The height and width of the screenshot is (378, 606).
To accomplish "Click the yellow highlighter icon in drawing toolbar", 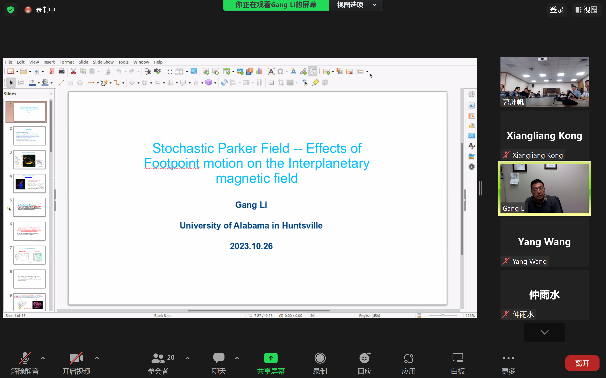I will pos(315,82).
